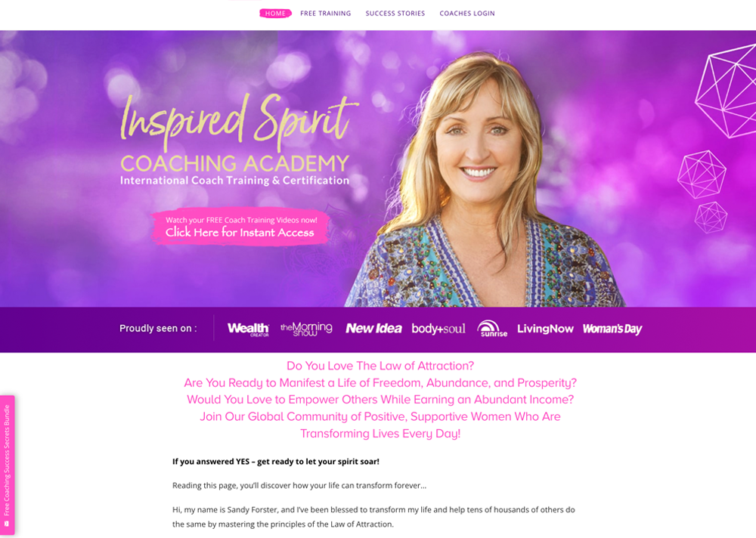Open the HOME menu item
This screenshot has width=756, height=538.
click(275, 14)
